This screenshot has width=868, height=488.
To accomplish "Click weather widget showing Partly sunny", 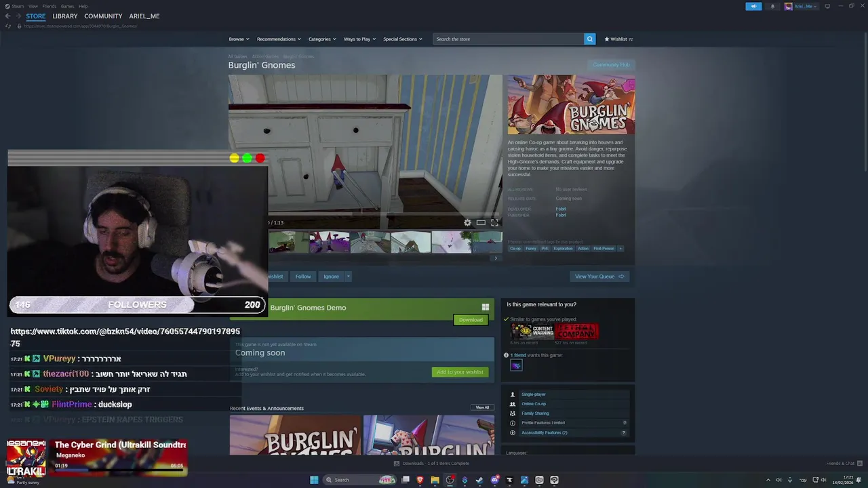I will pyautogui.click(x=23, y=480).
